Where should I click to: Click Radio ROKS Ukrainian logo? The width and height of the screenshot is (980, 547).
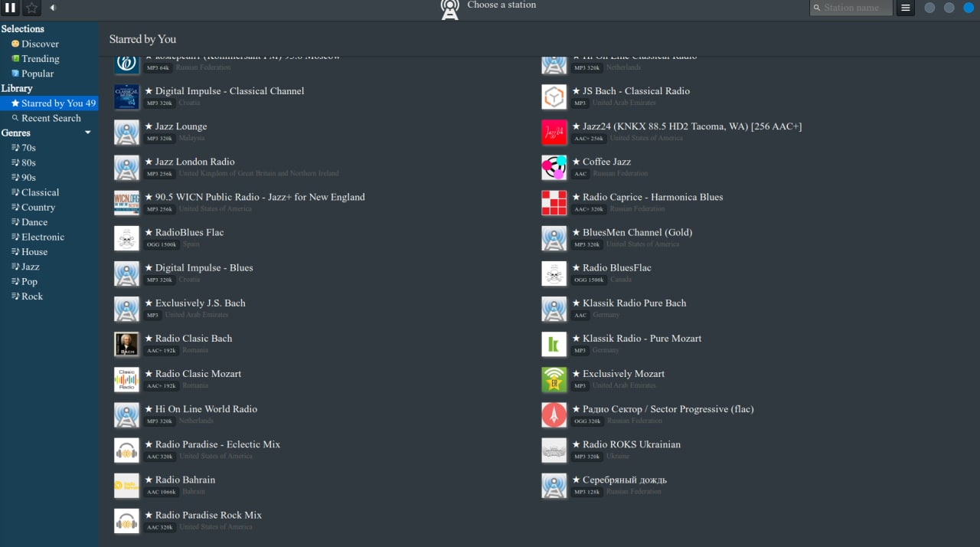tap(554, 450)
